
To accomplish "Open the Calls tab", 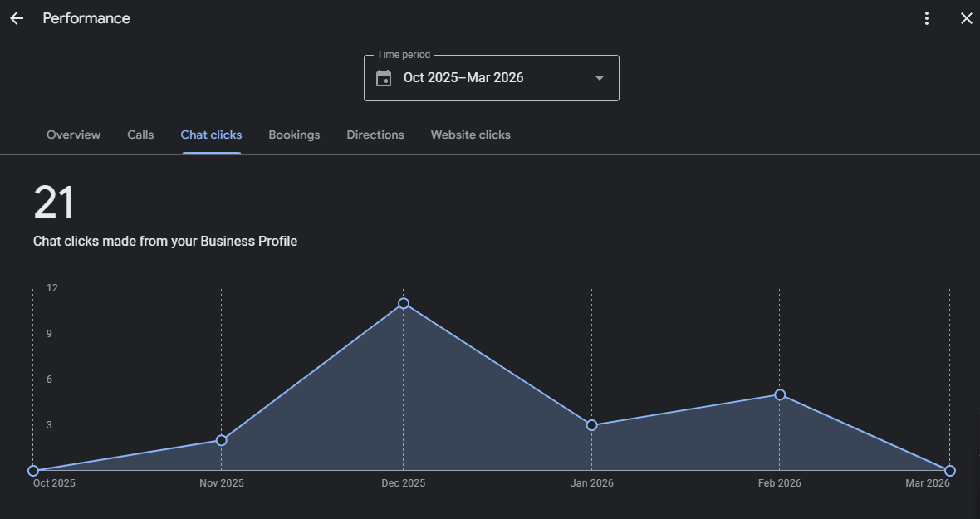I will pos(140,135).
